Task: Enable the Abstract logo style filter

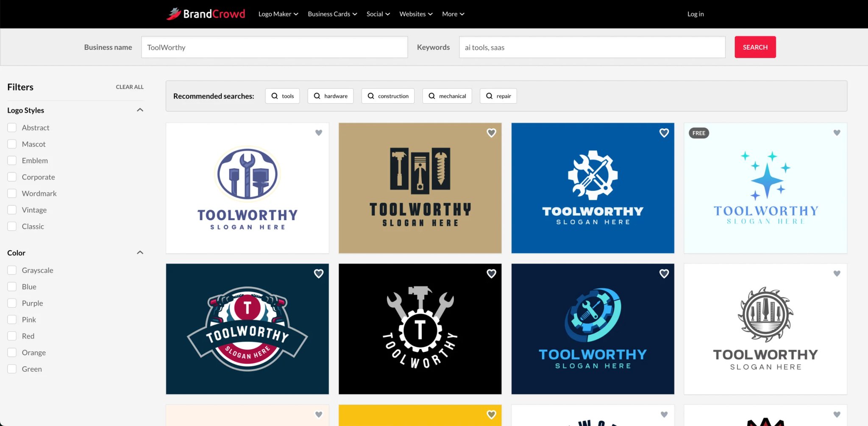Action: (12, 127)
